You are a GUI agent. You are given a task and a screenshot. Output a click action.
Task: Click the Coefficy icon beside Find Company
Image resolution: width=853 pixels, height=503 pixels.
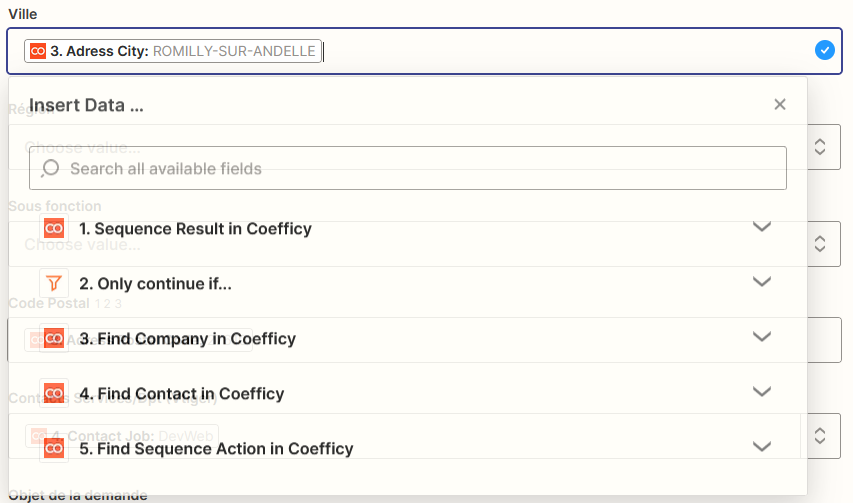[54, 339]
